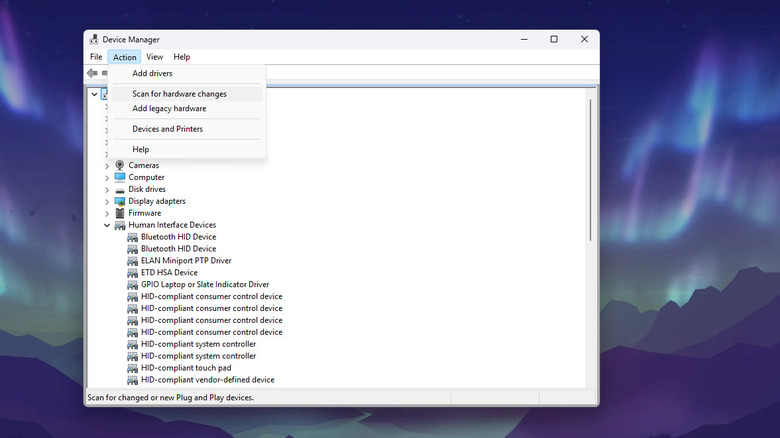Open Devices and Printers menu entry
Viewport: 780px width, 438px height.
point(167,129)
